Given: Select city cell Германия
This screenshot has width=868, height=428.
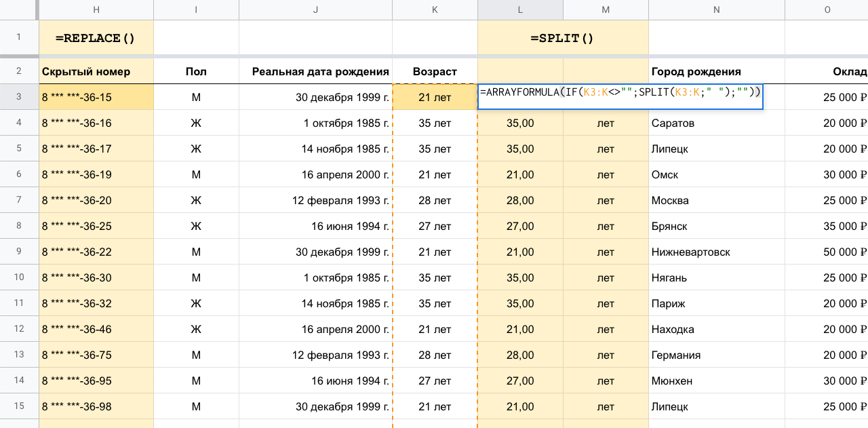Looking at the screenshot, I should [x=717, y=355].
